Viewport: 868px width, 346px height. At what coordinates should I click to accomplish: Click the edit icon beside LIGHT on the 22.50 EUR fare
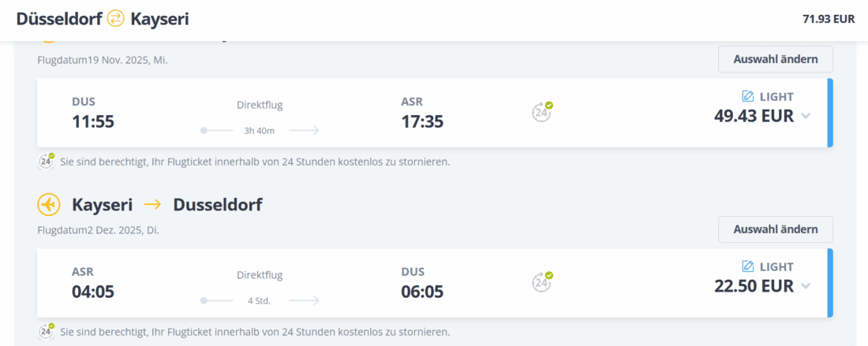748,266
